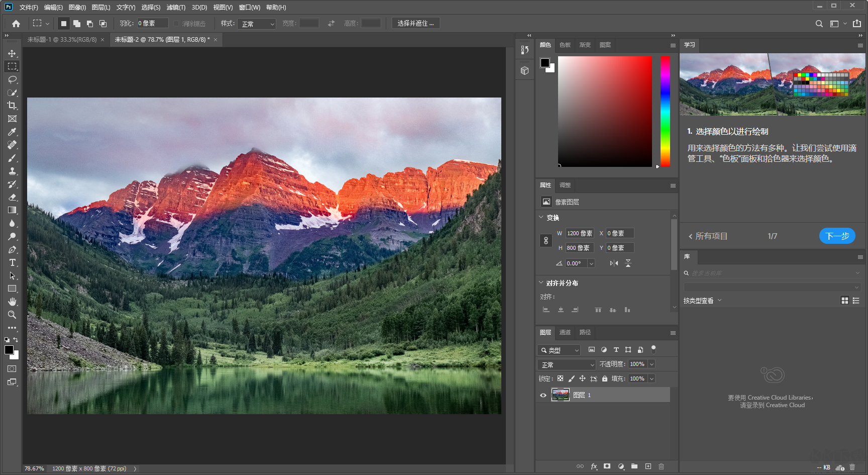Click the 下一步 button in Learn panel
Viewport: 868px width, 475px height.
(x=837, y=236)
